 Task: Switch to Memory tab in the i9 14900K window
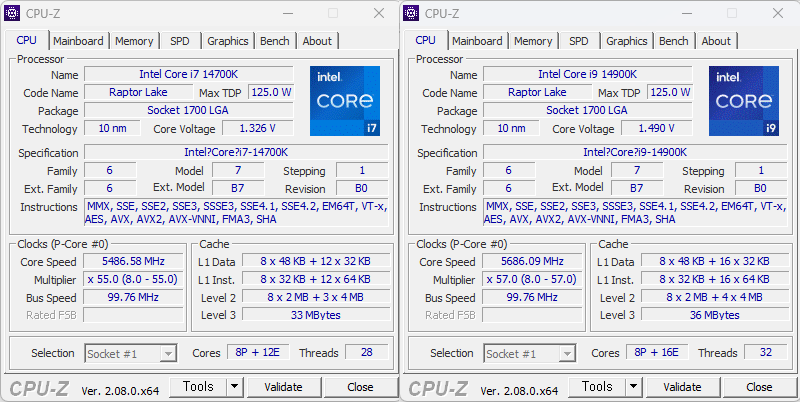[533, 41]
